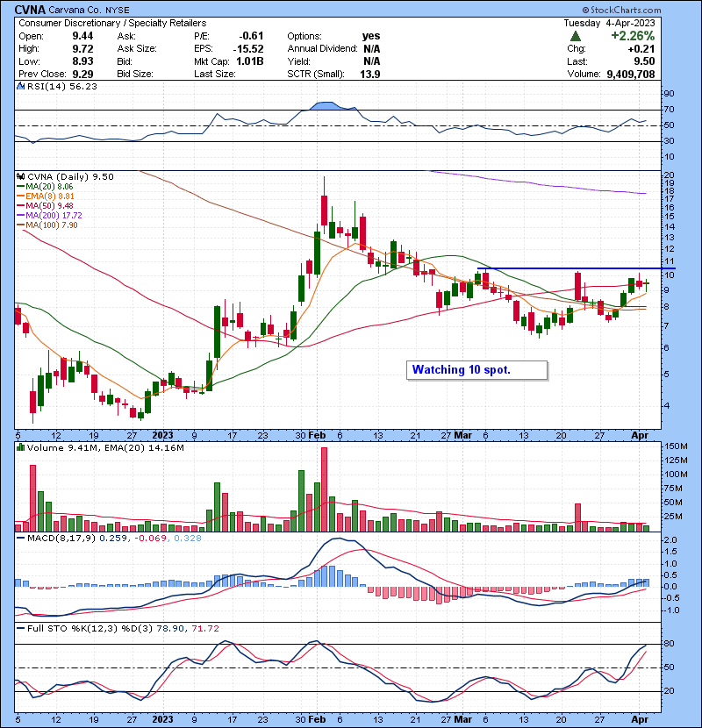702x728 pixels.
Task: Click the Annual Dividend N/A value
Action: tap(372, 49)
